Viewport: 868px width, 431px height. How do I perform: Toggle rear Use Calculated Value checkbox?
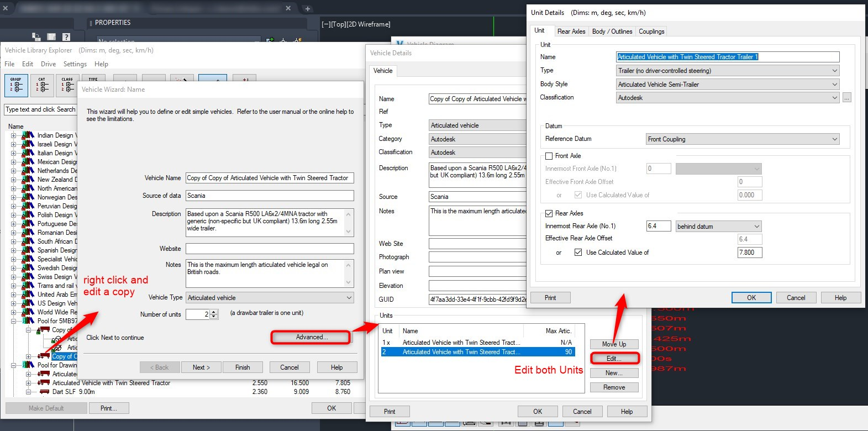[578, 253]
